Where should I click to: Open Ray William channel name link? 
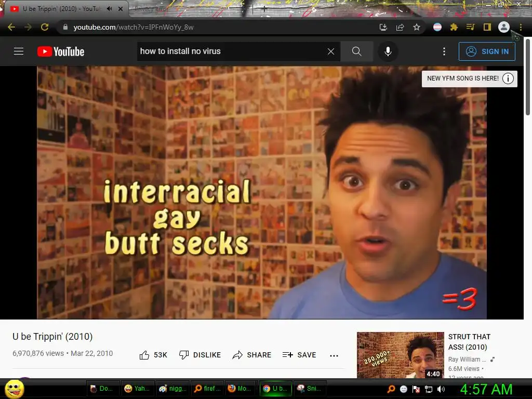click(467, 360)
